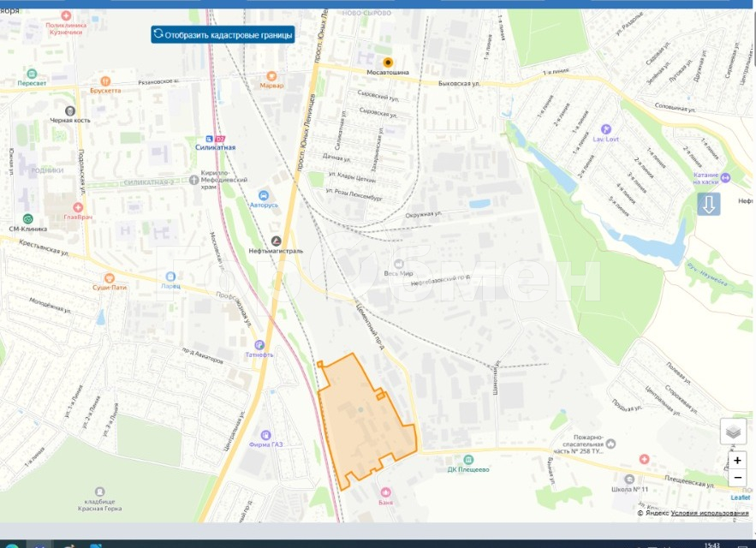The image size is (756, 548).
Task: Select the Суши-Пати restaurant marker
Action: [x=109, y=278]
